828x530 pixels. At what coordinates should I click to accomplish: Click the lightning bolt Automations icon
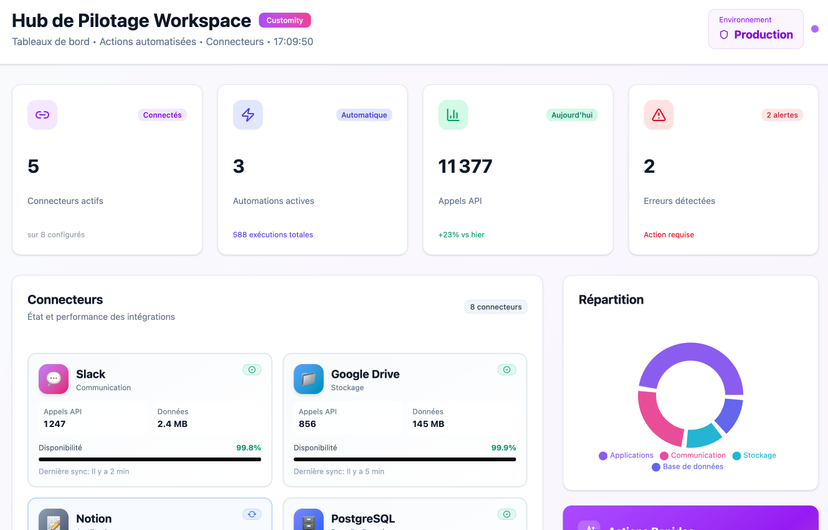248,115
